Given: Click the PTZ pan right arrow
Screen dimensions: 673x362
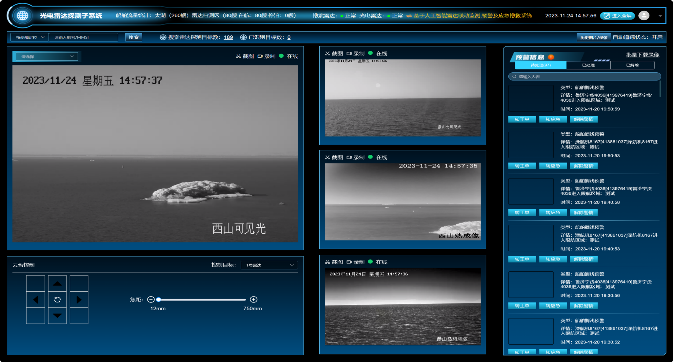Looking at the screenshot, I should (79, 300).
